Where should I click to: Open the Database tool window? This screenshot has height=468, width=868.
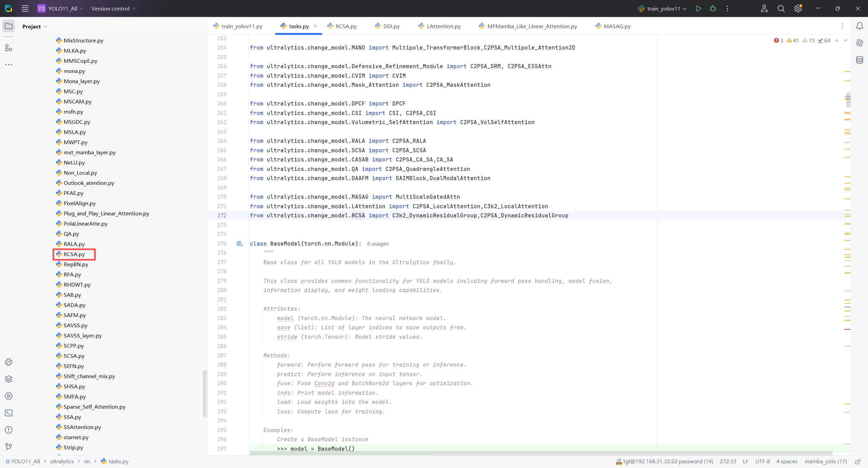(x=860, y=60)
